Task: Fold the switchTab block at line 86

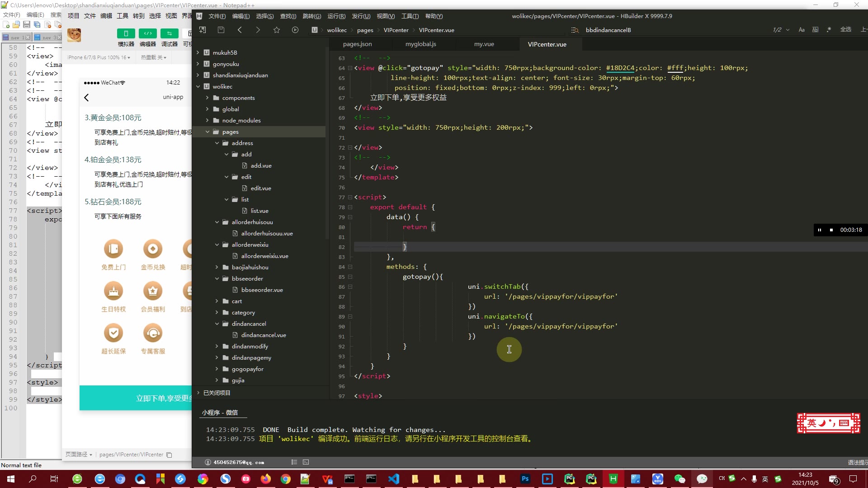Action: point(350,287)
